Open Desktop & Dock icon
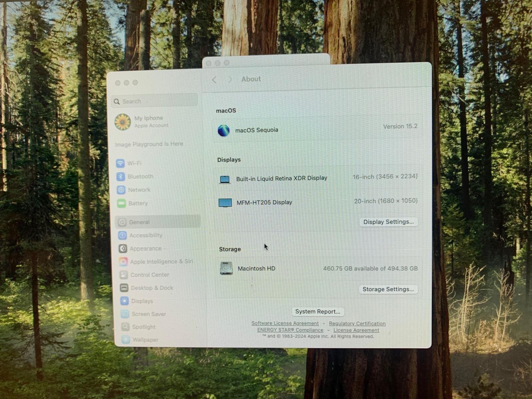Screen dimensions: 532x399 tap(124, 288)
